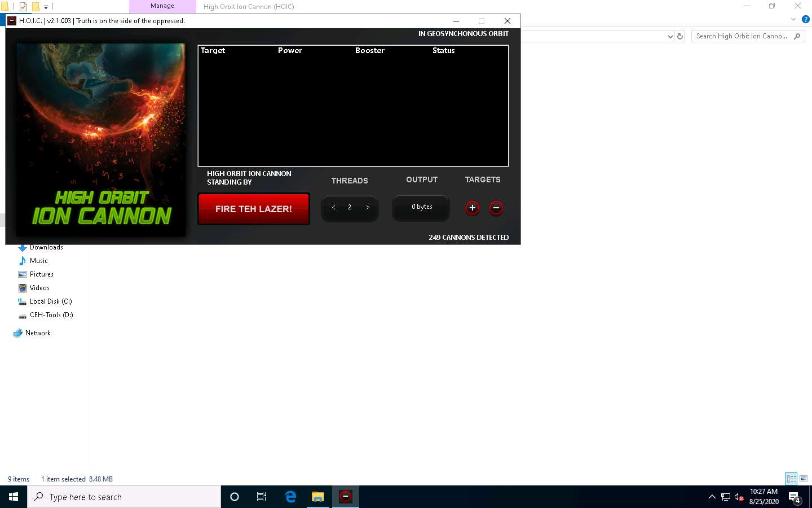The height and width of the screenshot is (508, 812).
Task: Click the 0 bytes output field
Action: (422, 207)
